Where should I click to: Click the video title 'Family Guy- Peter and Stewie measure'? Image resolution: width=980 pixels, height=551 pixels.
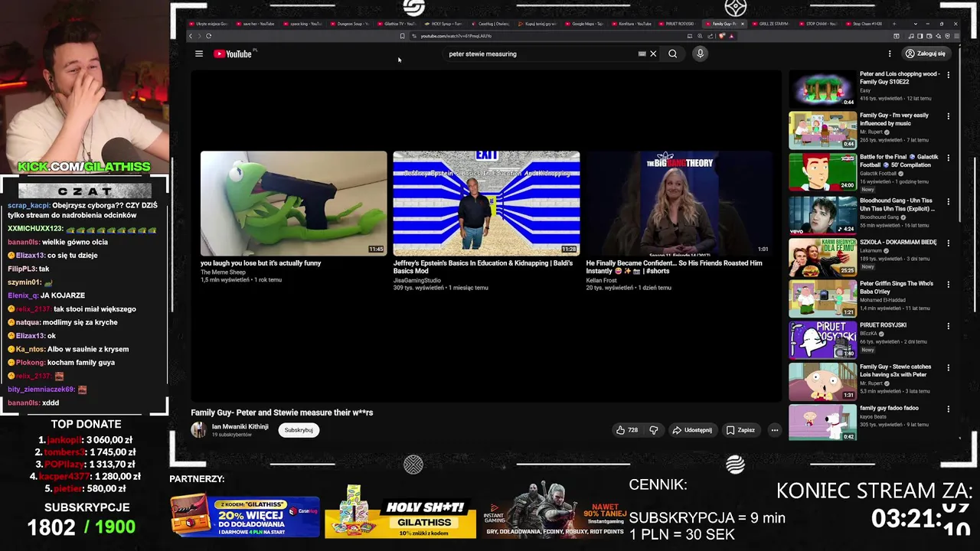(282, 412)
